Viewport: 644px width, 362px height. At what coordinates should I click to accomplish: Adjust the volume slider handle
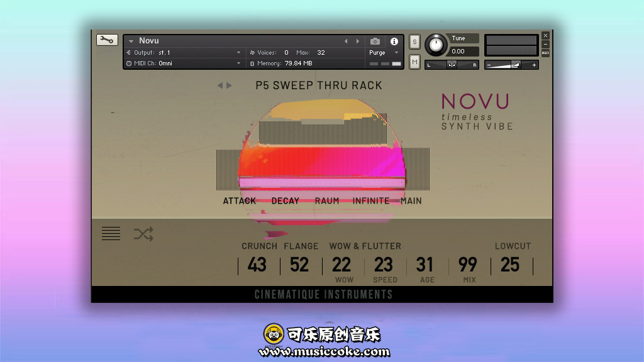[x=516, y=65]
